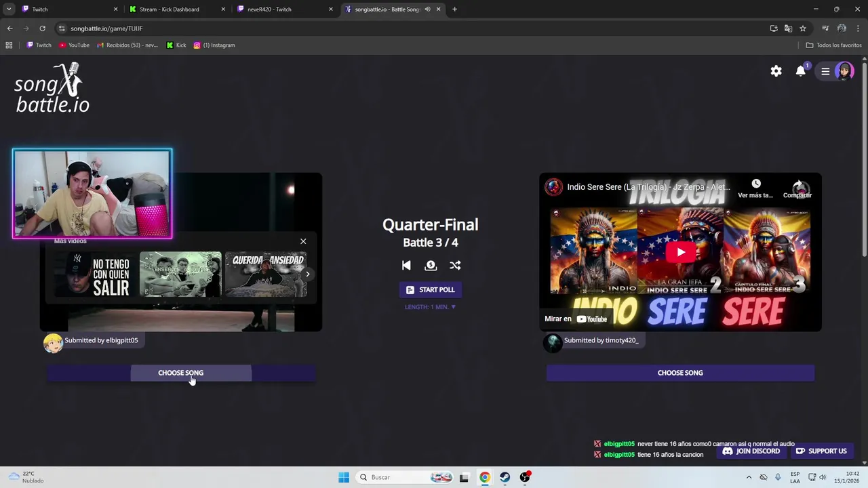Show hidden system tray icons
Image resolution: width=868 pixels, height=488 pixels.
[x=749, y=477]
